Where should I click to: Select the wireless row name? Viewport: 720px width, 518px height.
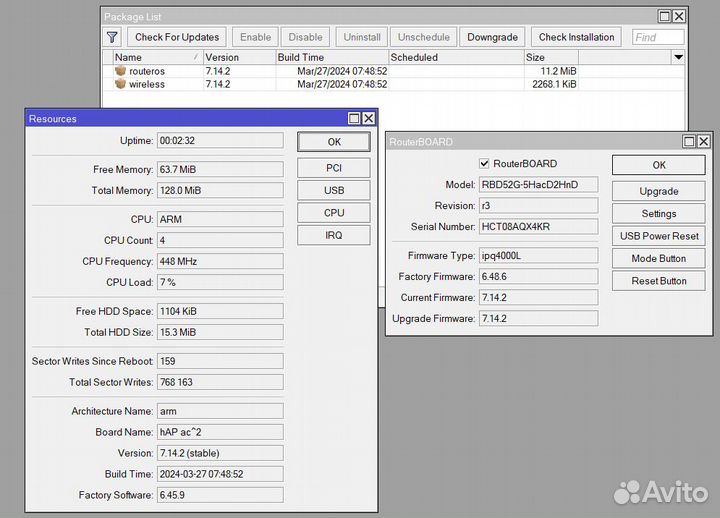(147, 84)
